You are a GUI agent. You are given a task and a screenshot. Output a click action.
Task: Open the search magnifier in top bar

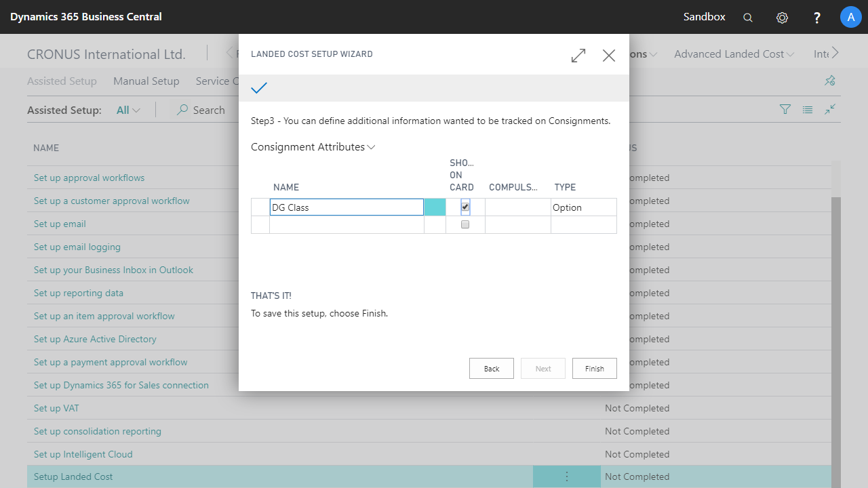pyautogui.click(x=748, y=18)
